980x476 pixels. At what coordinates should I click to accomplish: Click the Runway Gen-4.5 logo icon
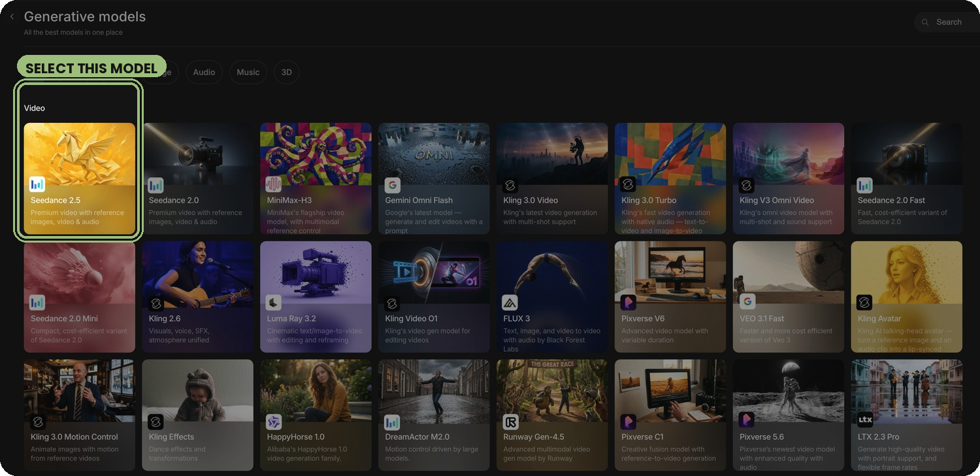(x=510, y=422)
